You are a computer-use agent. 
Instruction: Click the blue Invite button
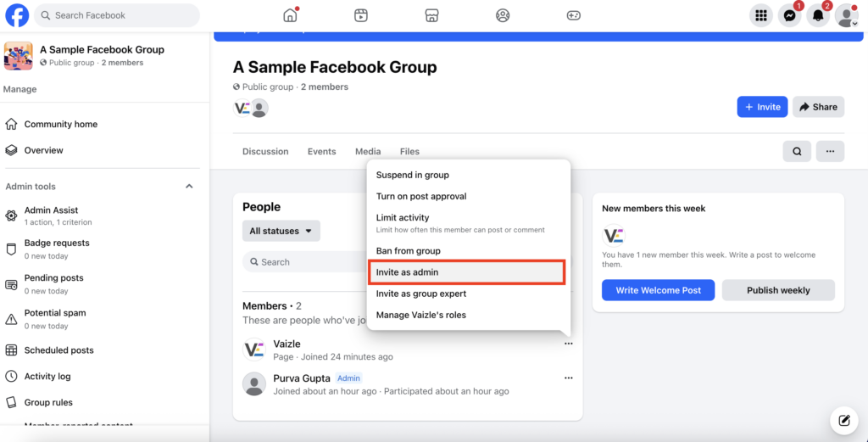pos(762,107)
